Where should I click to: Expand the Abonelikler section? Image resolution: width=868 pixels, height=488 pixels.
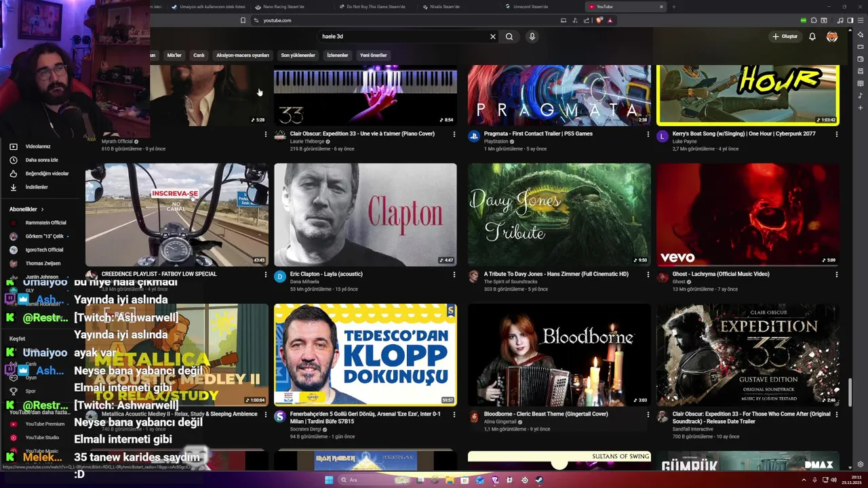[27, 209]
